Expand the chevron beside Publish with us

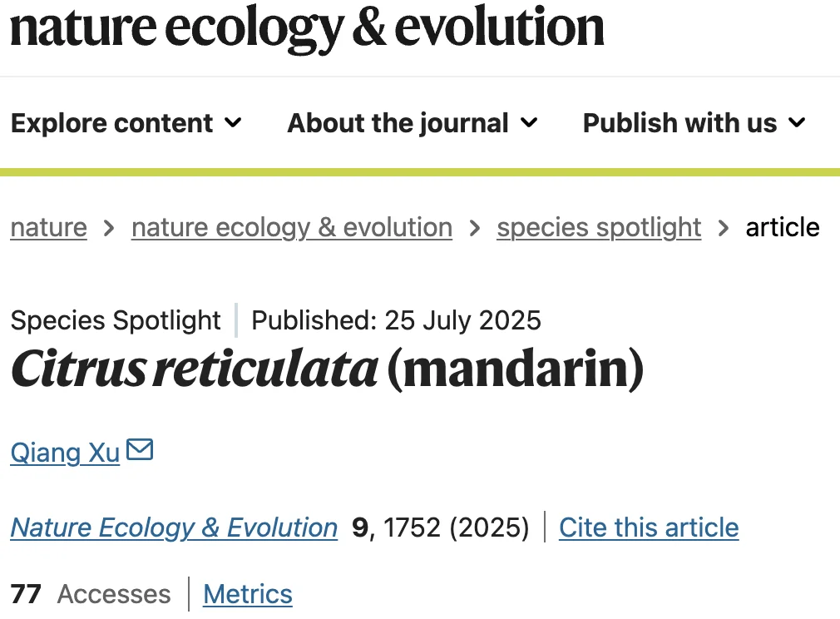[797, 123]
